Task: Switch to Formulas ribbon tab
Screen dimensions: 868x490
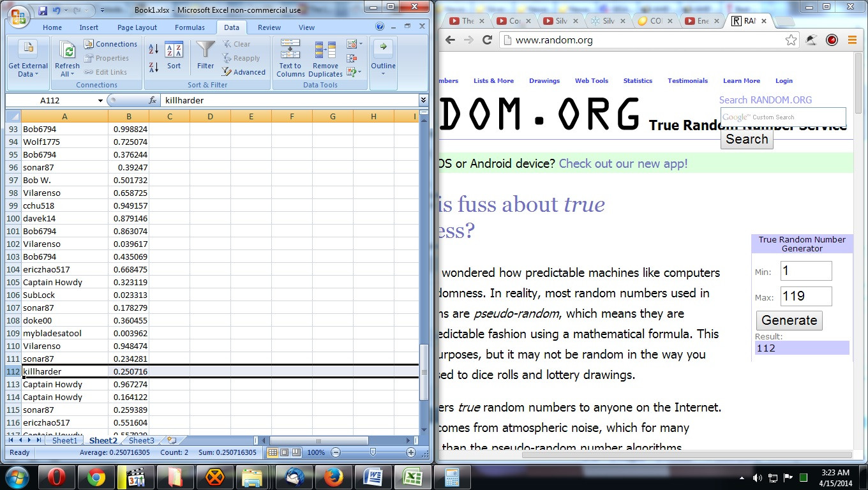Action: [190, 27]
